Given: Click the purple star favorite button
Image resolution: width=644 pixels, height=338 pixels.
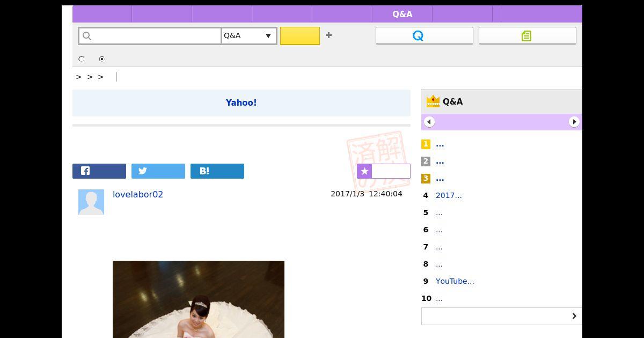Looking at the screenshot, I should point(384,171).
